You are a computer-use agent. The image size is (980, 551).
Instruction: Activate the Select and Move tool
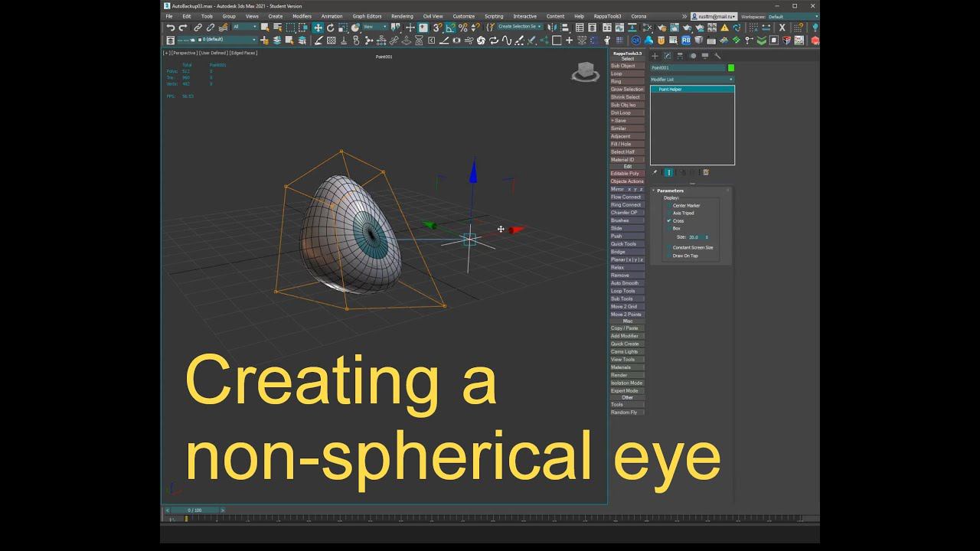click(318, 28)
